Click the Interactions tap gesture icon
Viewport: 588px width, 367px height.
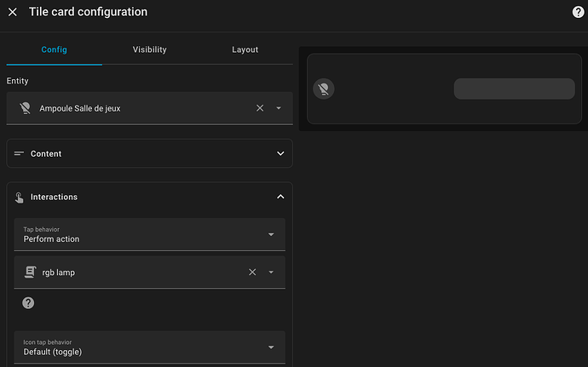20,197
